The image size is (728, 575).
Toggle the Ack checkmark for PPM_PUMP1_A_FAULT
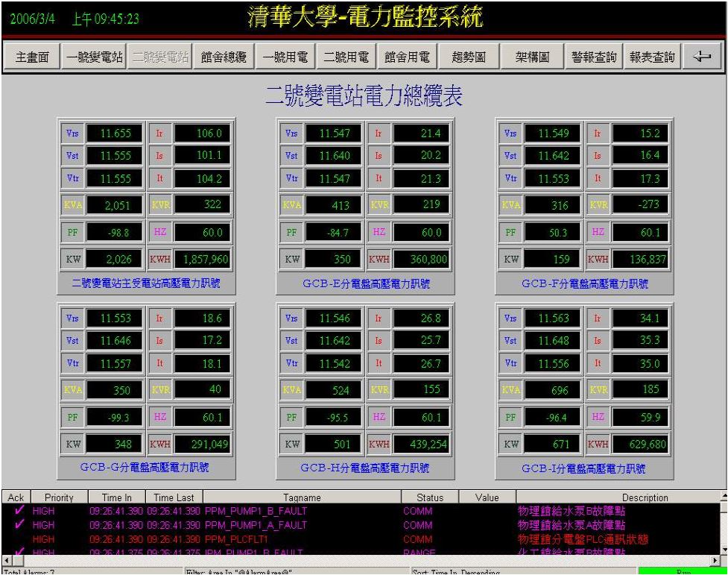(x=19, y=524)
